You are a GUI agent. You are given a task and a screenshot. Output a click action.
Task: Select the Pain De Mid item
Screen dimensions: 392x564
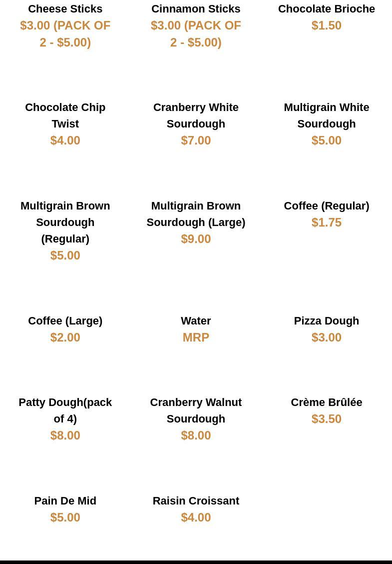coord(65,501)
